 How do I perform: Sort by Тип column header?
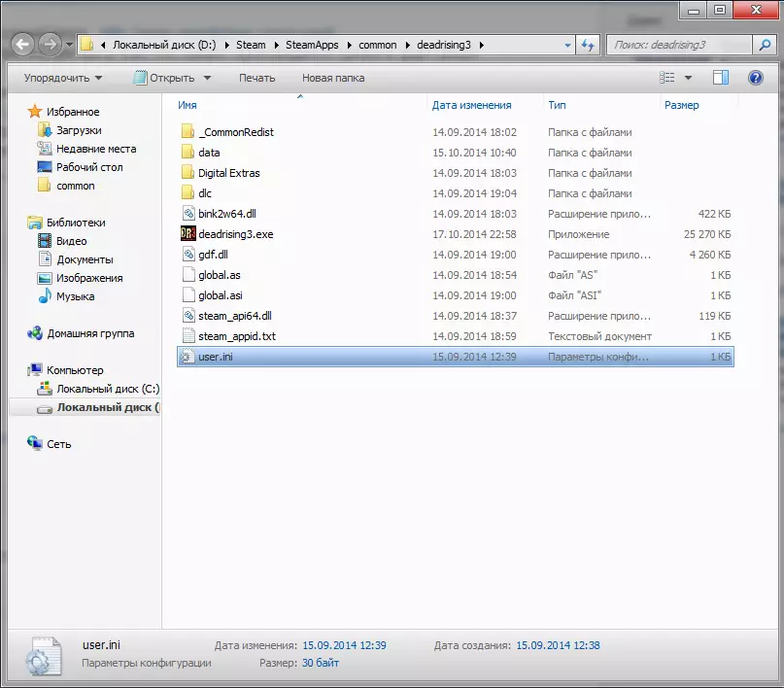[557, 105]
